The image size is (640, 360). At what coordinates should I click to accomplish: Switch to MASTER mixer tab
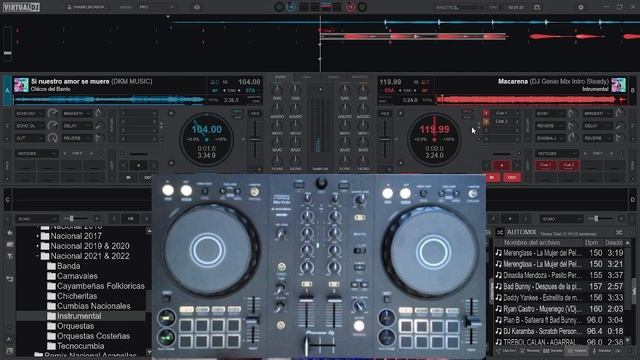tap(360, 77)
